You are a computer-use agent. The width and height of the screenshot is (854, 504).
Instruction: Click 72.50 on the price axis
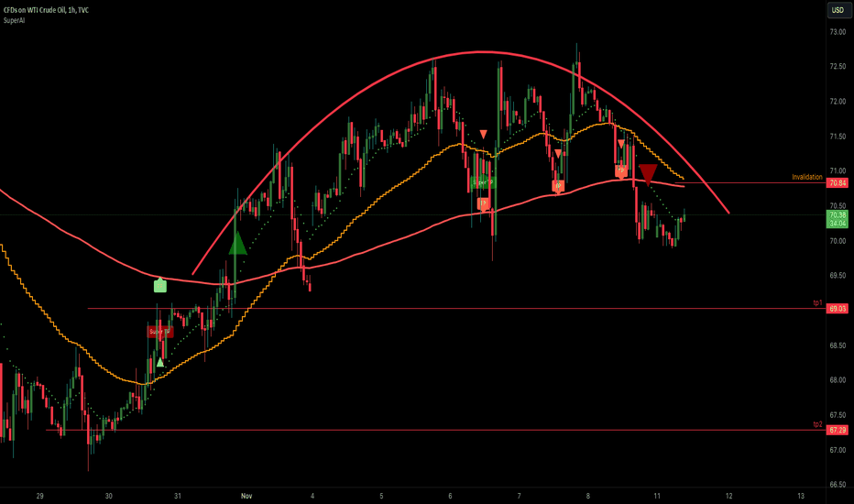pyautogui.click(x=838, y=67)
